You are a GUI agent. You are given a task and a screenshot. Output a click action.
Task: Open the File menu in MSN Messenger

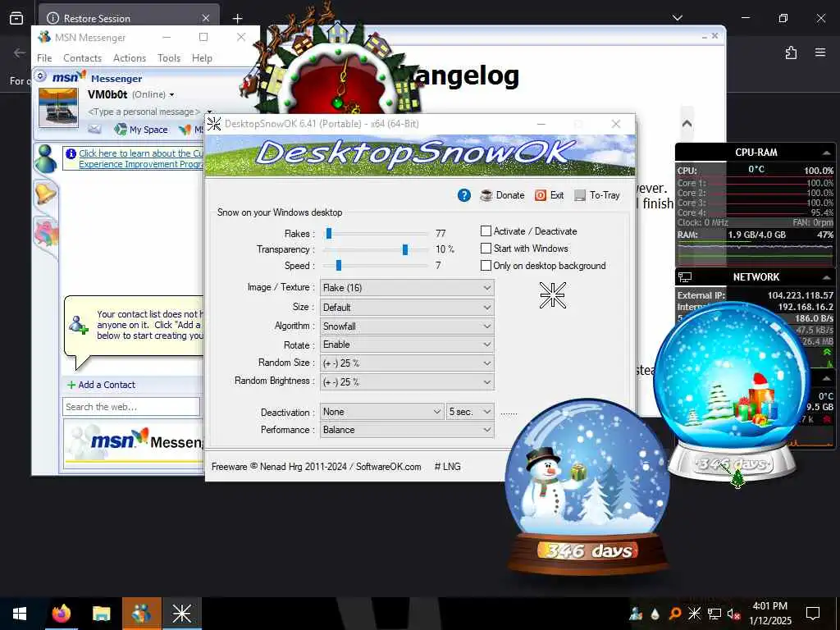point(44,58)
